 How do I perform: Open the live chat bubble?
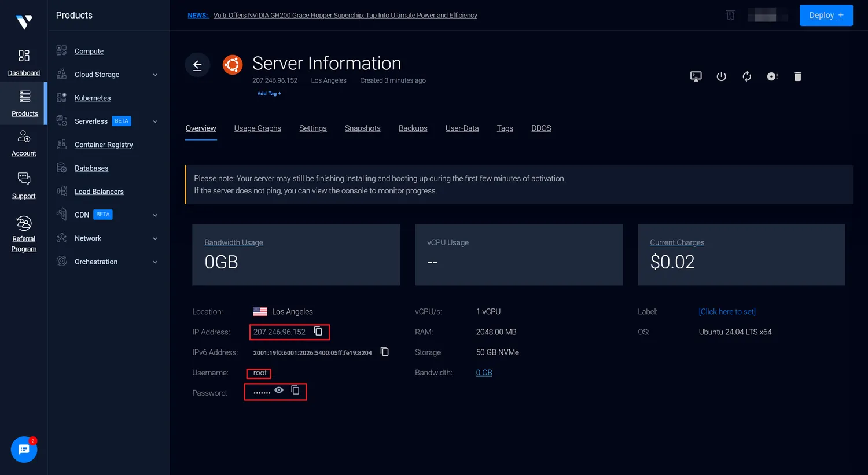click(24, 450)
